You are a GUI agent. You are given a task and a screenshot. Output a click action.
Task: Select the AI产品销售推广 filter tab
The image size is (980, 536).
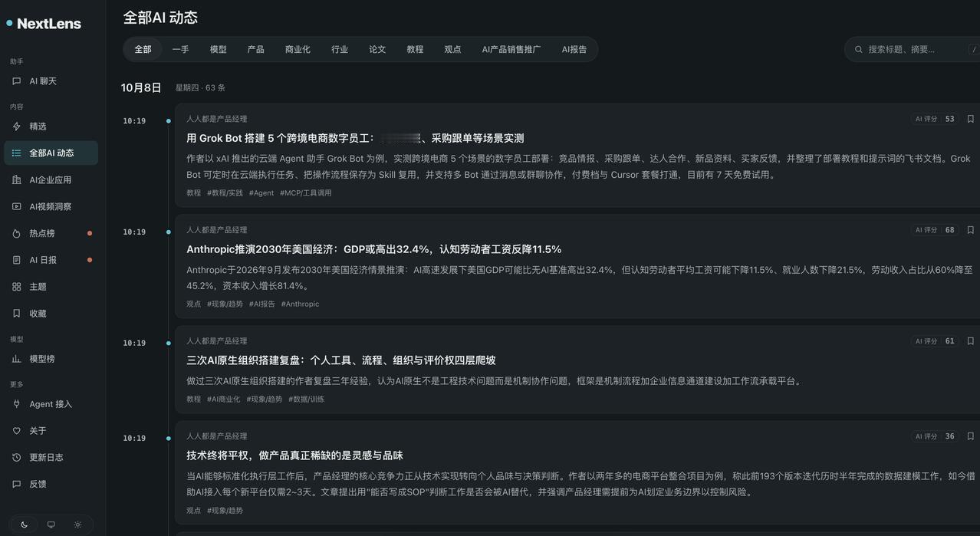coord(511,49)
